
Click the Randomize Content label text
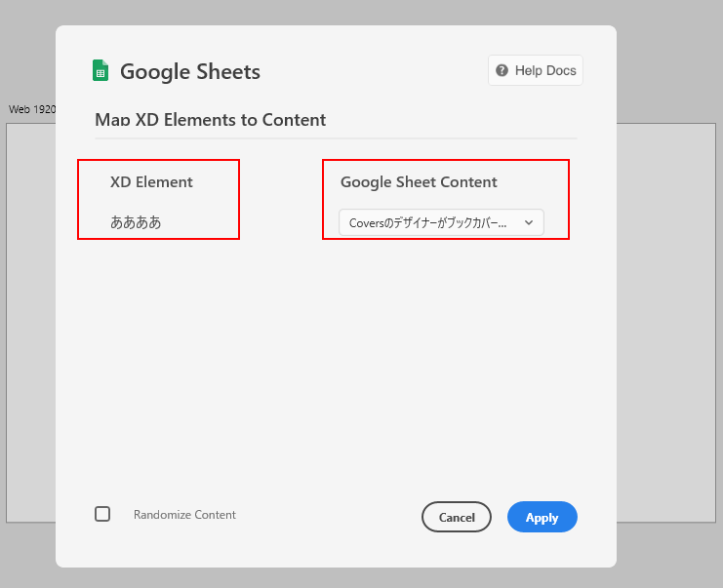(x=184, y=514)
